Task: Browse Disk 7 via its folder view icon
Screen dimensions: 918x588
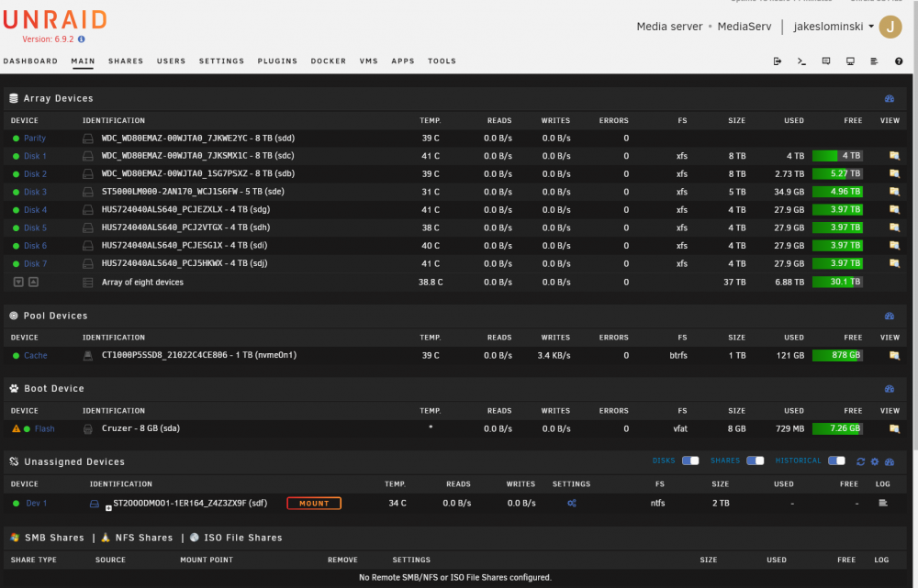Action: [x=894, y=263]
